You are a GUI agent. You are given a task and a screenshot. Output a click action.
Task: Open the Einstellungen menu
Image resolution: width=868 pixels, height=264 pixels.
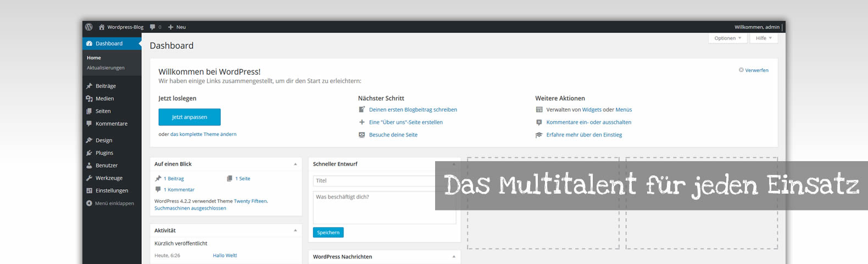(112, 191)
